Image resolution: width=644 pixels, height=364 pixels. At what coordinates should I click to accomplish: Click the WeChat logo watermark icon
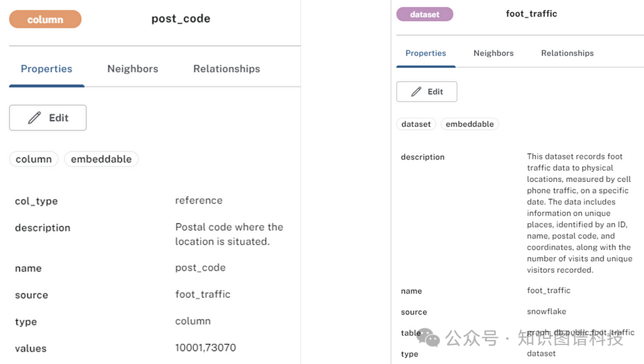pos(428,337)
